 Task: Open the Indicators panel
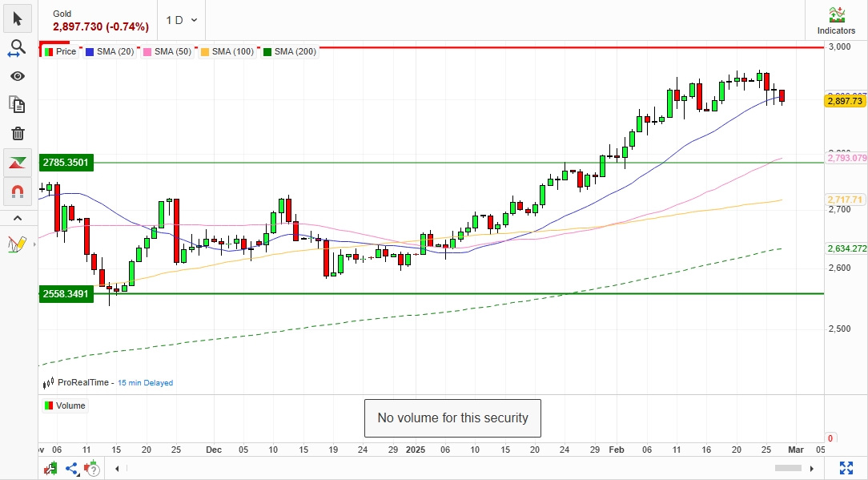click(x=836, y=21)
